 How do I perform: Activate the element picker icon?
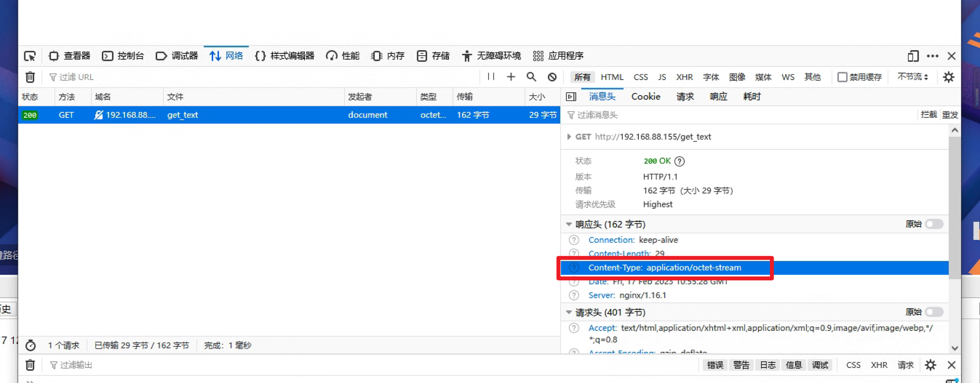click(x=30, y=56)
